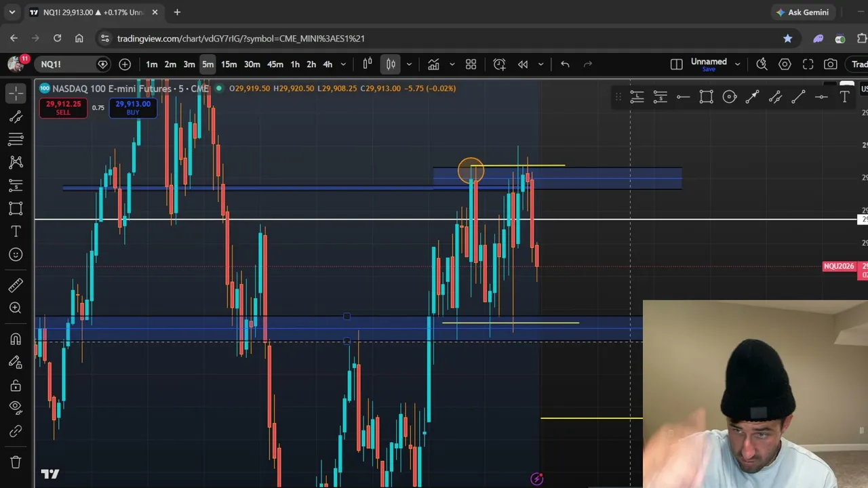Choose the candles chart style
Image resolution: width=868 pixels, height=488 pixels.
click(391, 64)
